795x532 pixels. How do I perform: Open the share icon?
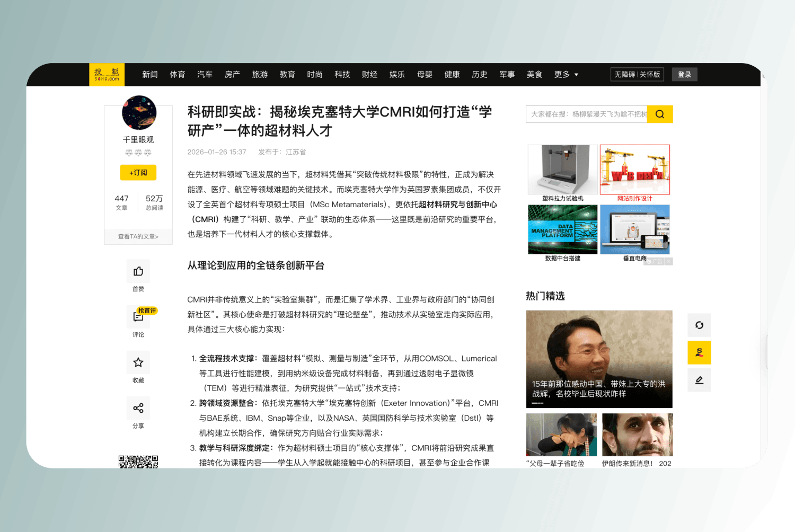(x=138, y=408)
